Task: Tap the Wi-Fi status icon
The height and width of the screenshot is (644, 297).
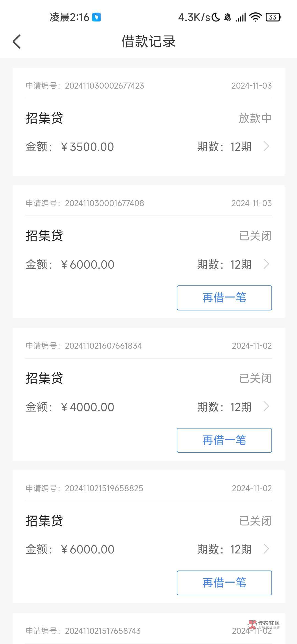Action: tap(255, 17)
